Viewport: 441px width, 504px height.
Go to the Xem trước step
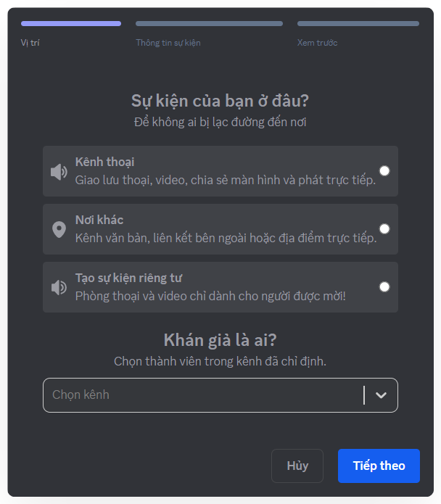pyautogui.click(x=317, y=43)
